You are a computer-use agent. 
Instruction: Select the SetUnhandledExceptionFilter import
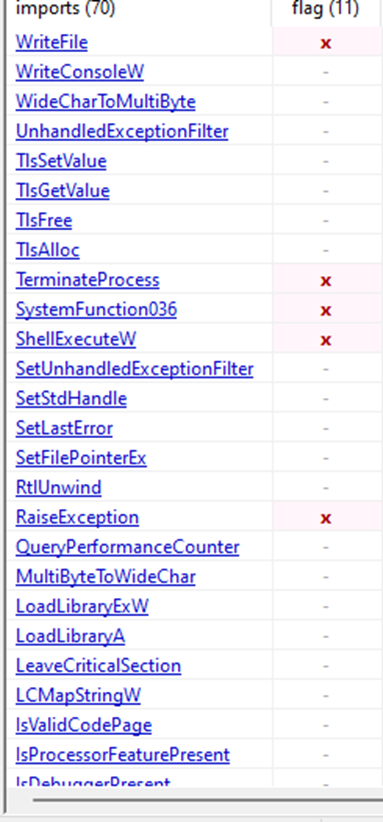(x=135, y=369)
